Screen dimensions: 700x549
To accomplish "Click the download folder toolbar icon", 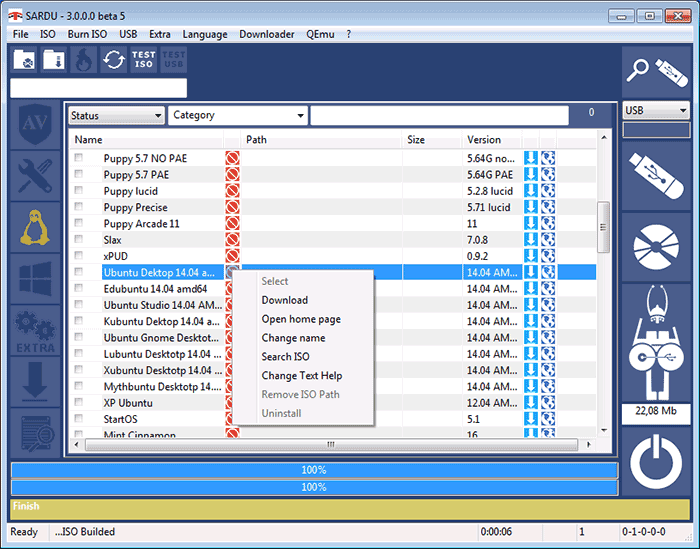I will [54, 59].
